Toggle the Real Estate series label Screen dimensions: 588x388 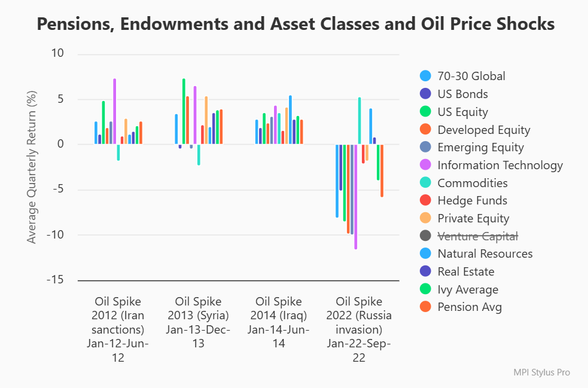click(465, 271)
